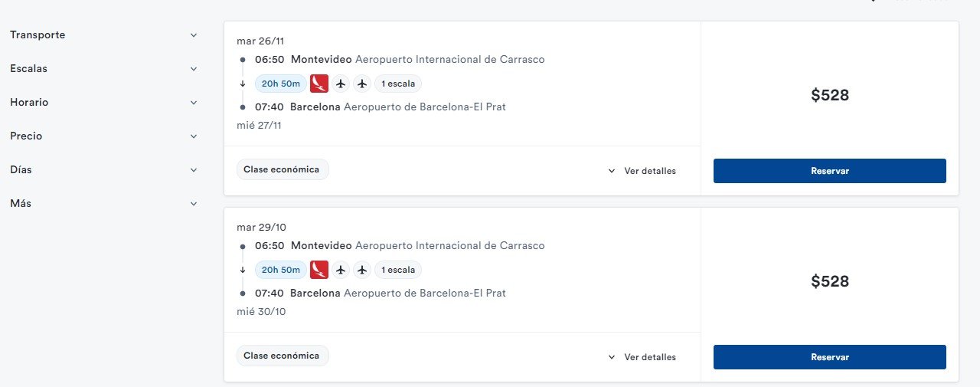Click the 1 escala badge on first flight
This screenshot has width=980, height=387.
pos(398,84)
